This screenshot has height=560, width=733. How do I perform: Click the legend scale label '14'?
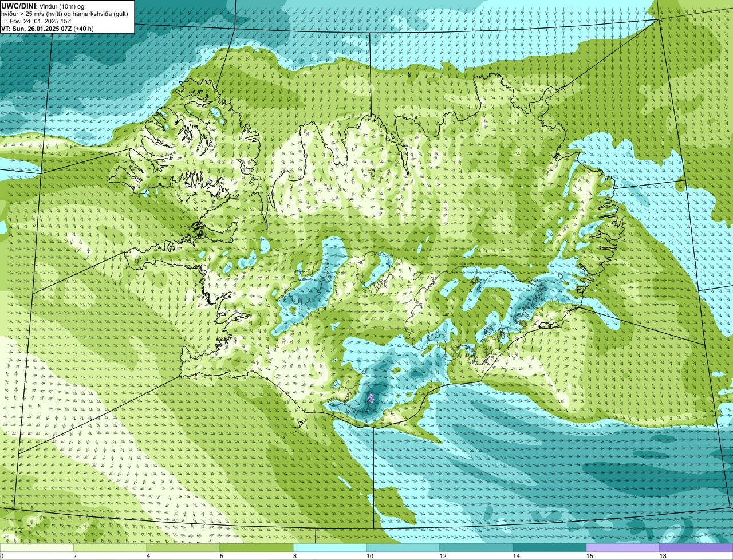pos(517,556)
